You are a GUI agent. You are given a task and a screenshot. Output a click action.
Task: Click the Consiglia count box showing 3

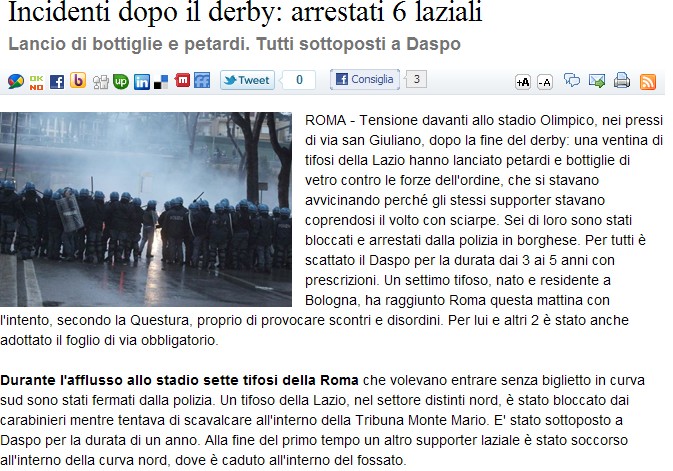416,79
